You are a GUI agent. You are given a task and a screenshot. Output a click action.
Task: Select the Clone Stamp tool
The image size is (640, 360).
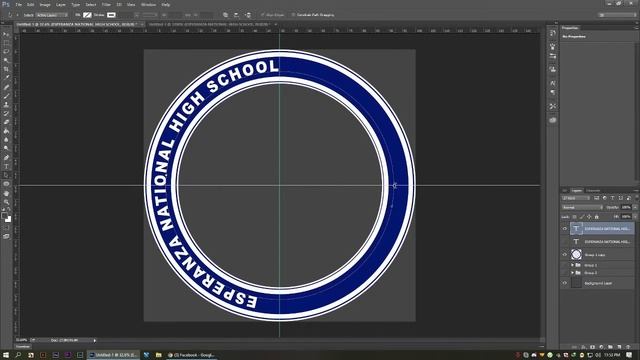[6, 104]
